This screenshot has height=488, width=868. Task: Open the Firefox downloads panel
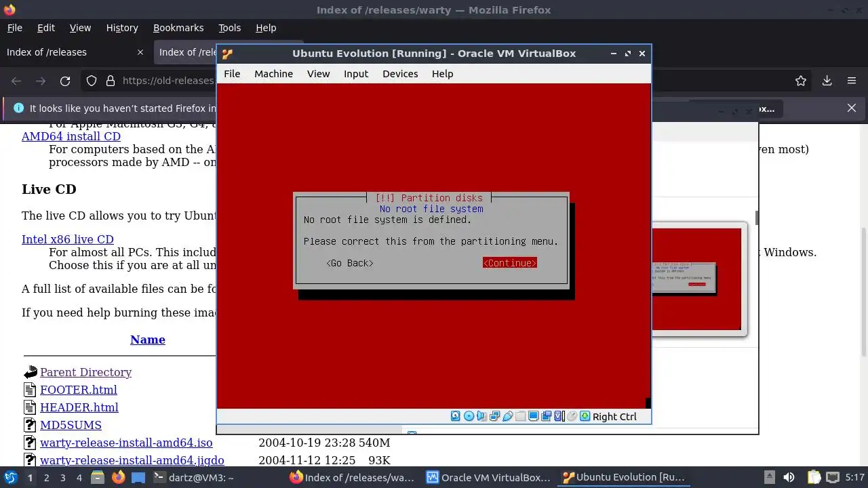coord(827,81)
